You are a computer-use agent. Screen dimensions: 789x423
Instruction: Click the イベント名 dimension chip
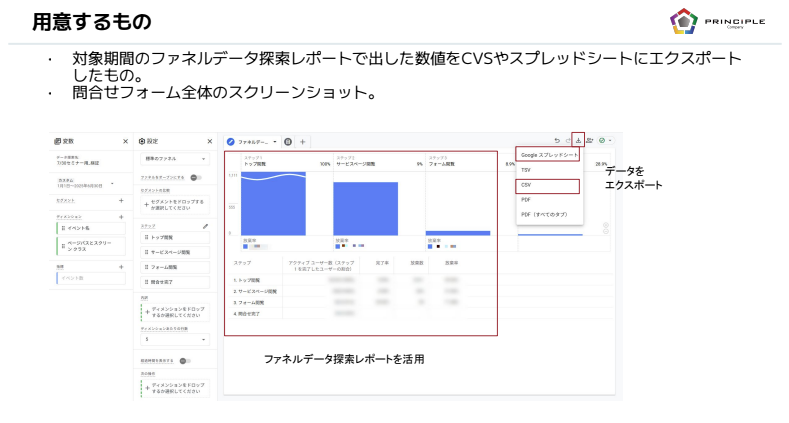click(x=88, y=228)
